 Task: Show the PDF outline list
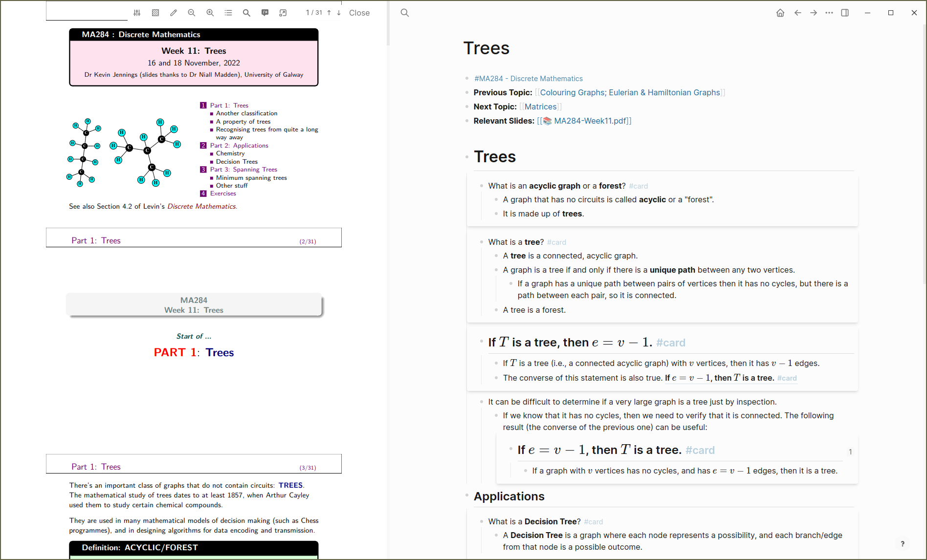point(228,13)
